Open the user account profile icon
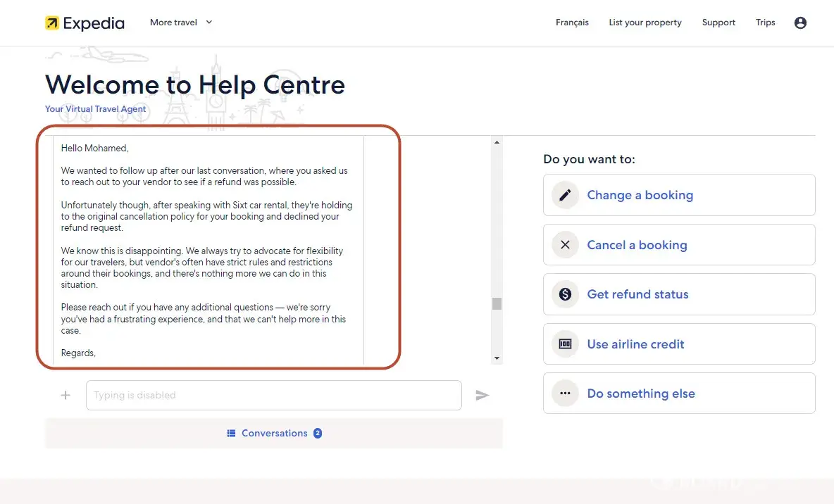This screenshot has width=834, height=504. click(800, 23)
